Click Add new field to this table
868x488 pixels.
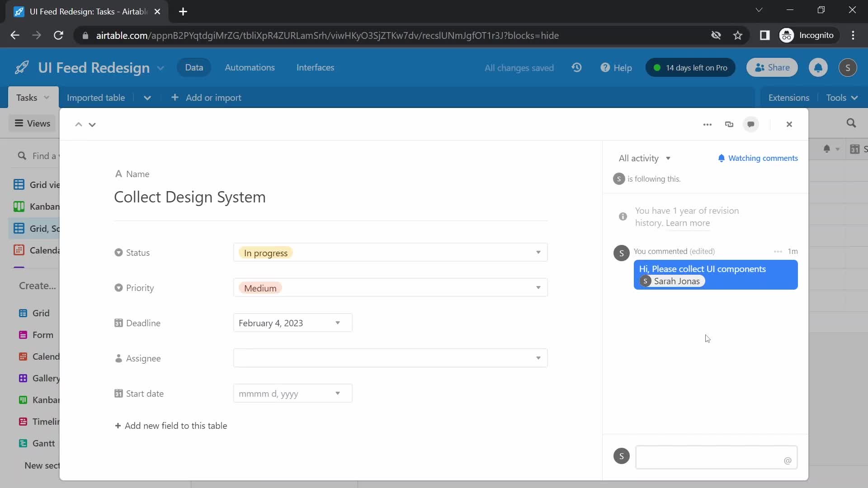click(170, 426)
